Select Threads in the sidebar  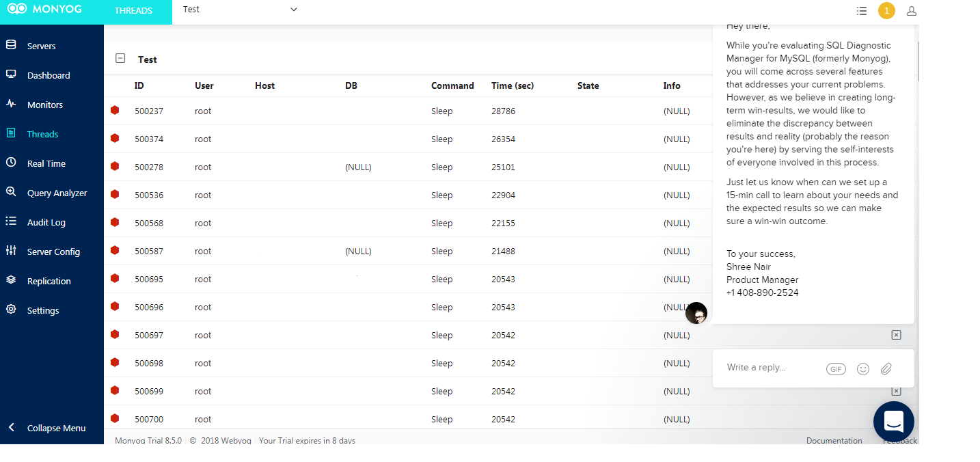(42, 134)
